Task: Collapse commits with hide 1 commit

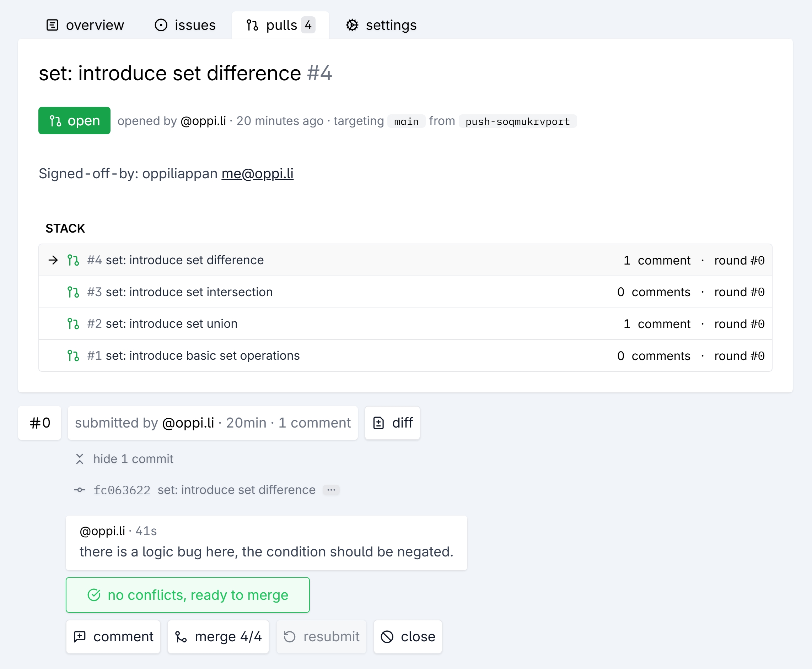Action: coord(124,459)
